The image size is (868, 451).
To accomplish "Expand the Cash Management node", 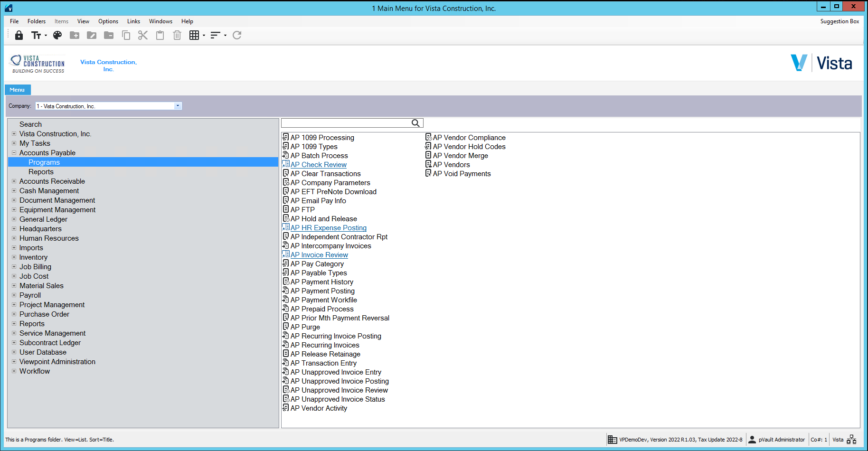I will tap(14, 191).
